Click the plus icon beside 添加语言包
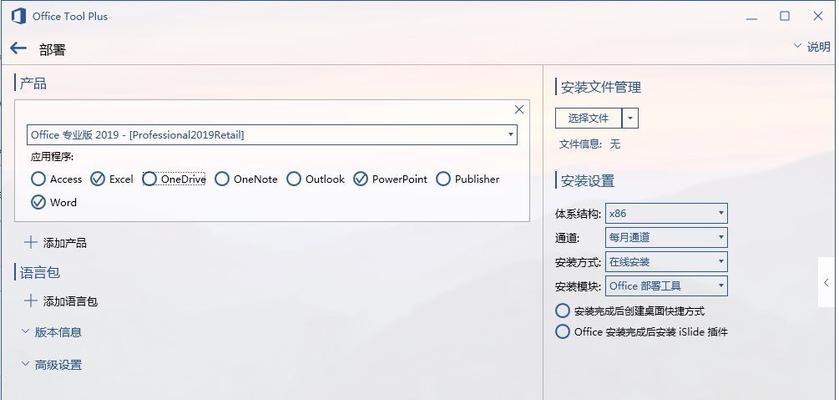This screenshot has width=839, height=400. coord(30,301)
